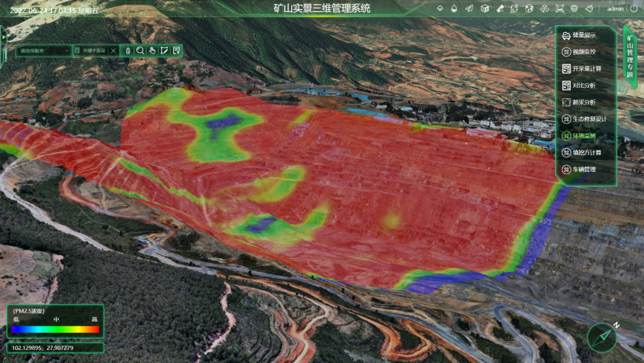Screen dimensions: 644x363
Task: Click the water drop icon in top toolbar
Action: (x=454, y=8)
